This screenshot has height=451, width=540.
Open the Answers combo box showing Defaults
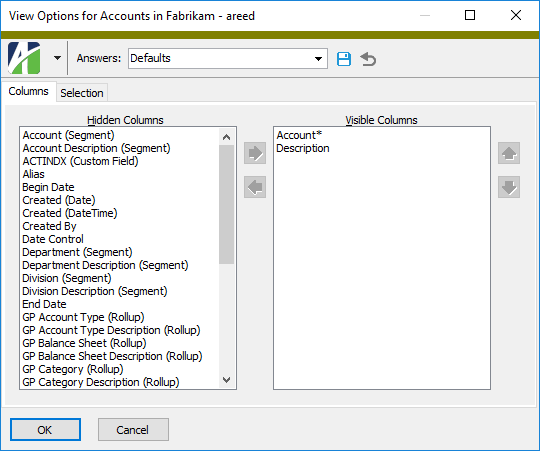pos(228,58)
